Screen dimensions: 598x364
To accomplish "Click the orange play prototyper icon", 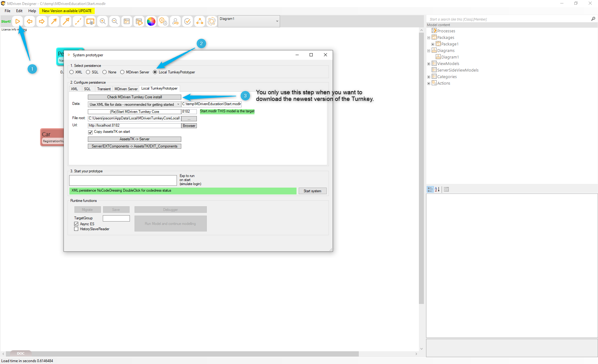I will [x=18, y=21].
